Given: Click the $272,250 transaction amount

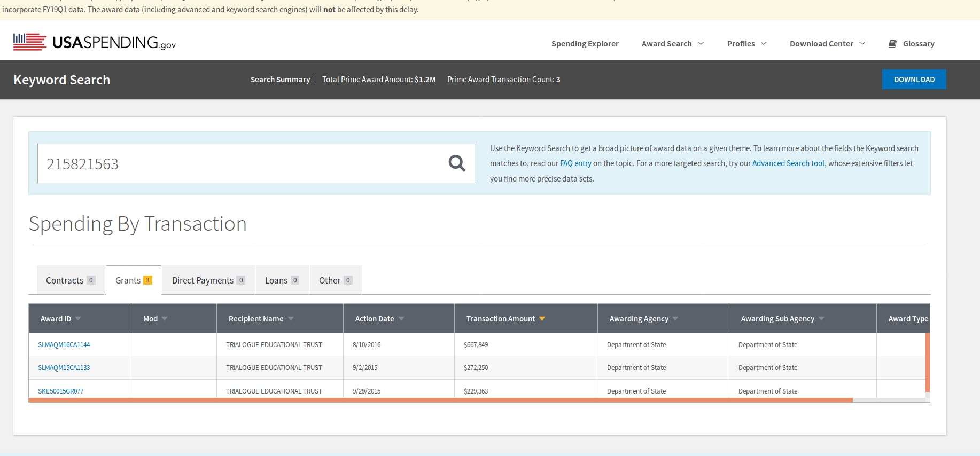Looking at the screenshot, I should coord(476,368).
